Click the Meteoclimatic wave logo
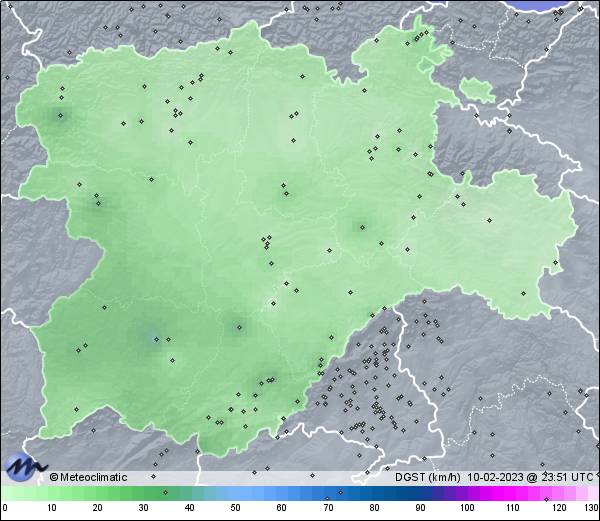Image resolution: width=600 pixels, height=521 pixels. [x=26, y=467]
